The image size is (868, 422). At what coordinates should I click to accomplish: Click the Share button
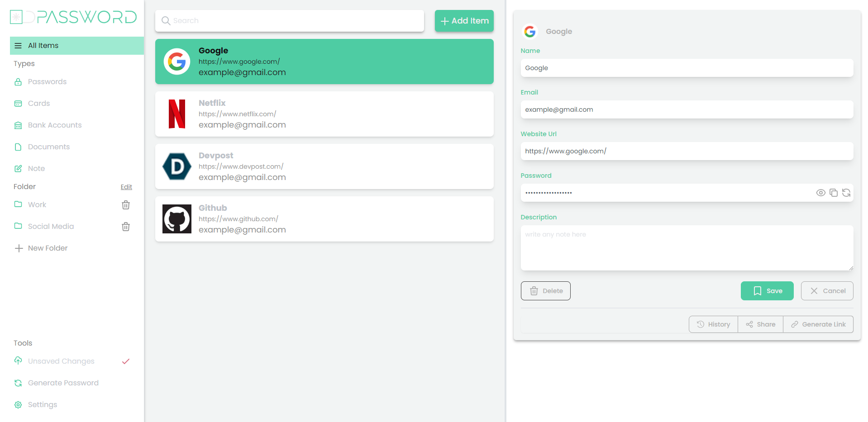[x=760, y=324]
